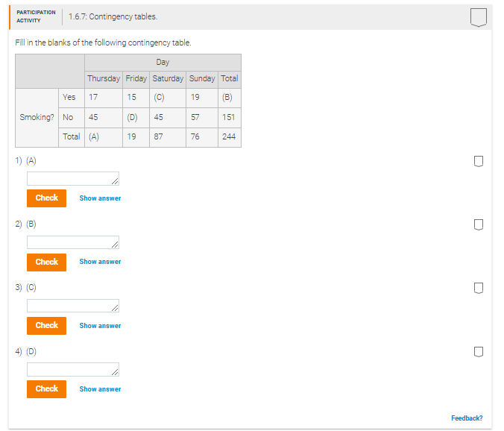Focus the answer field for question (A)

click(73, 178)
